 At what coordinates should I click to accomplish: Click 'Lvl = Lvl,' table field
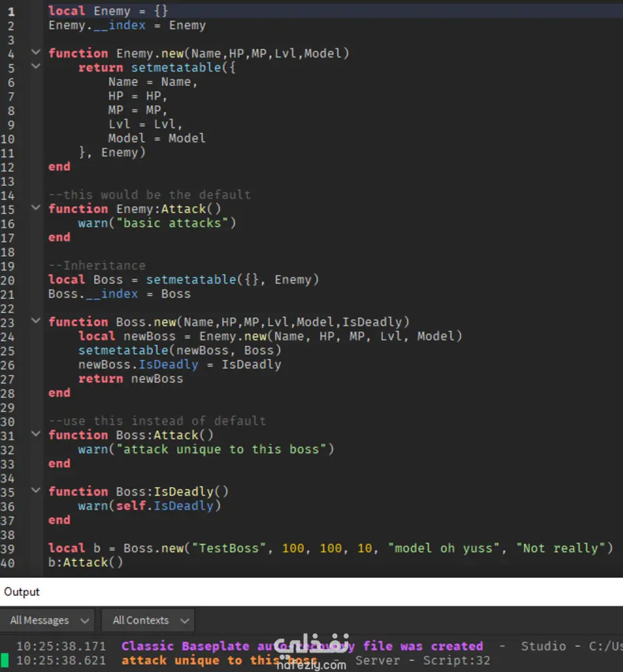[145, 125]
